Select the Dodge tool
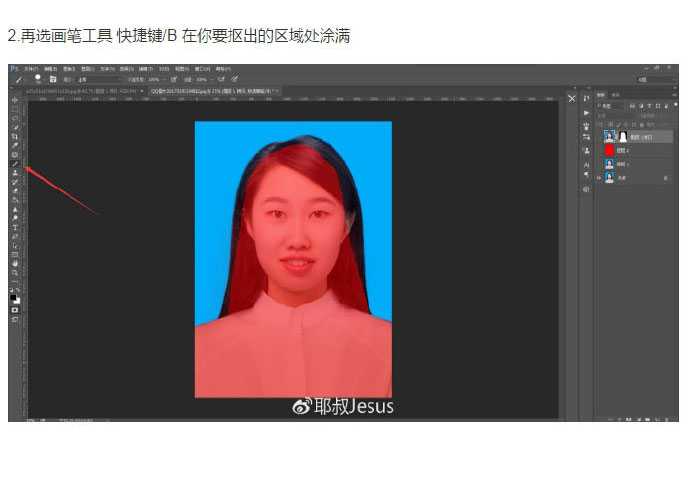This screenshot has height=489, width=690. tap(15, 218)
